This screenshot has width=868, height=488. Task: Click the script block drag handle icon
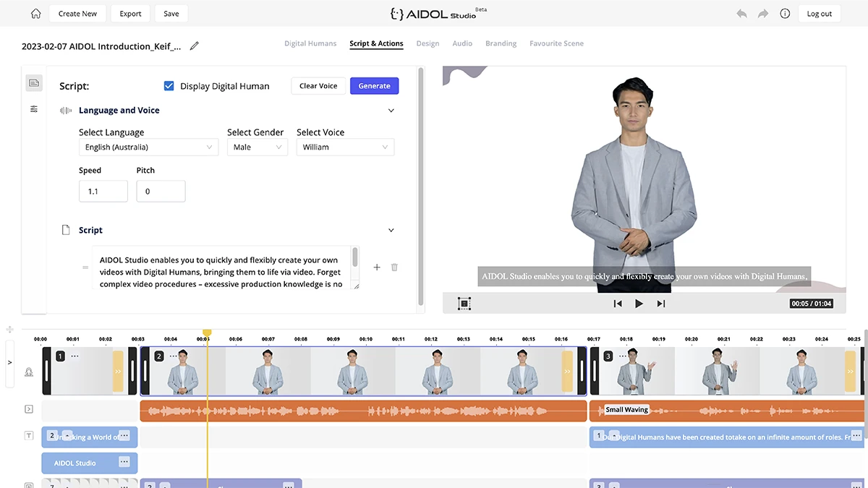(x=85, y=267)
